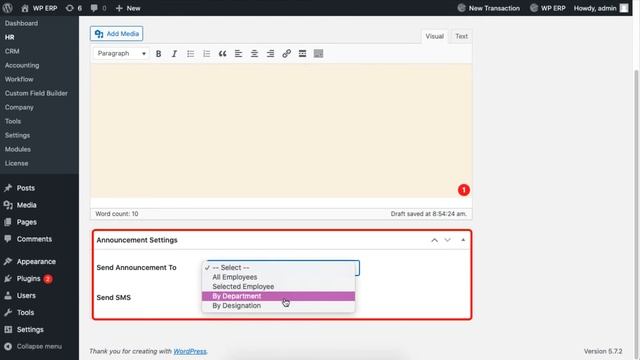The image size is (640, 360).
Task: Open the License submenu item
Action: pyautogui.click(x=17, y=163)
